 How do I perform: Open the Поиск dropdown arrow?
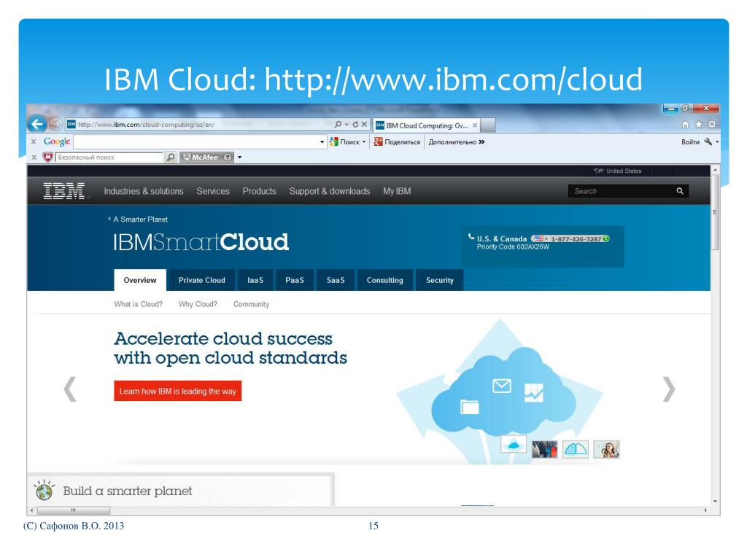pos(364,142)
